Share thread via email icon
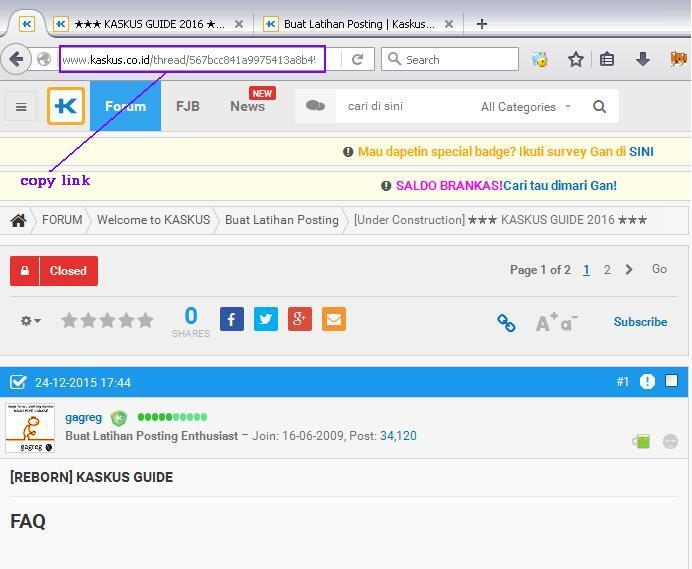Screen dimensions: 692x569 click(x=334, y=319)
